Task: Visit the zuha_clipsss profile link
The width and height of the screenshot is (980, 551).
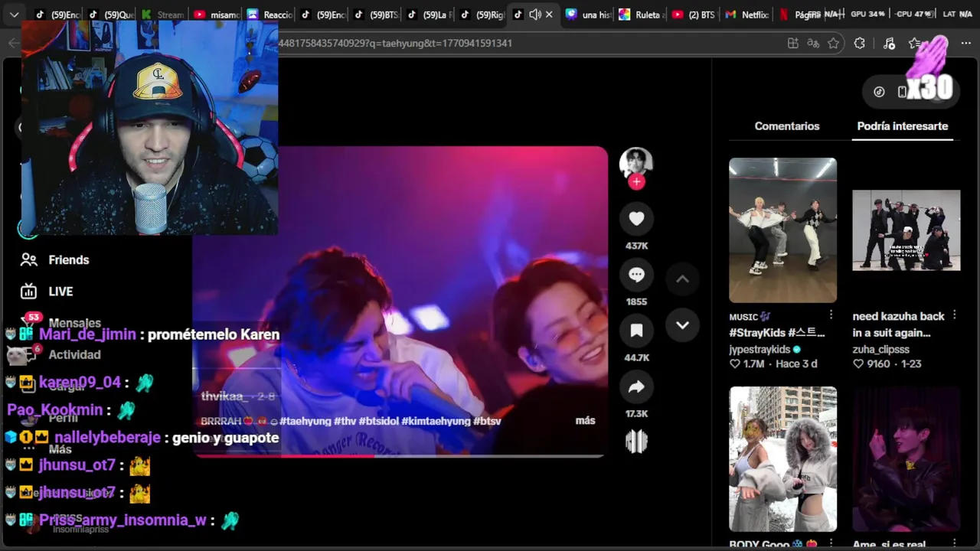Action: (880, 349)
